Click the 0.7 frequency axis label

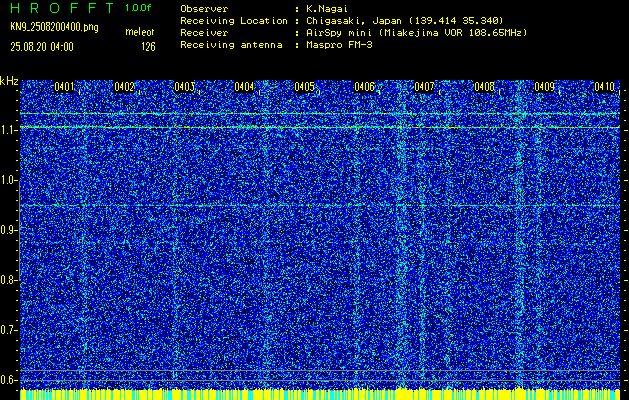(x=7, y=330)
